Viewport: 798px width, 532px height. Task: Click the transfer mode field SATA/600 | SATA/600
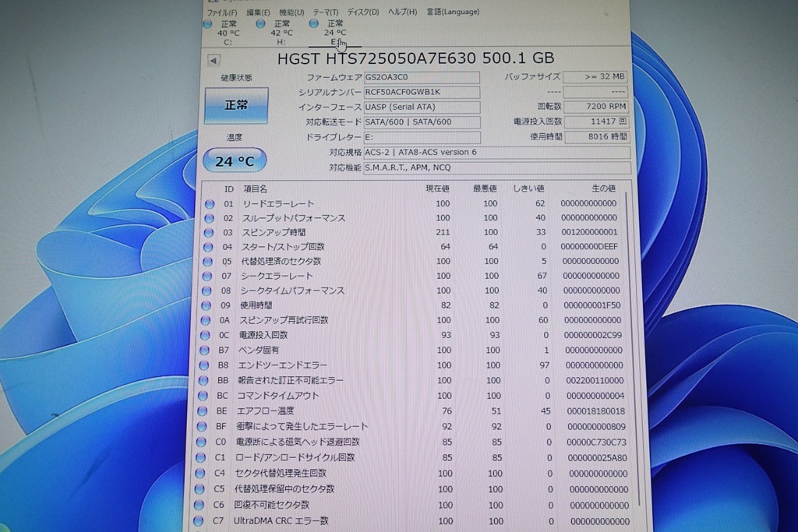coord(422,122)
